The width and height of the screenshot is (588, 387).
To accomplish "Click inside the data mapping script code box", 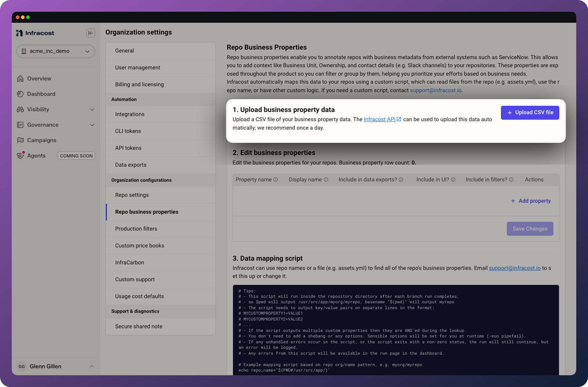I will point(396,330).
